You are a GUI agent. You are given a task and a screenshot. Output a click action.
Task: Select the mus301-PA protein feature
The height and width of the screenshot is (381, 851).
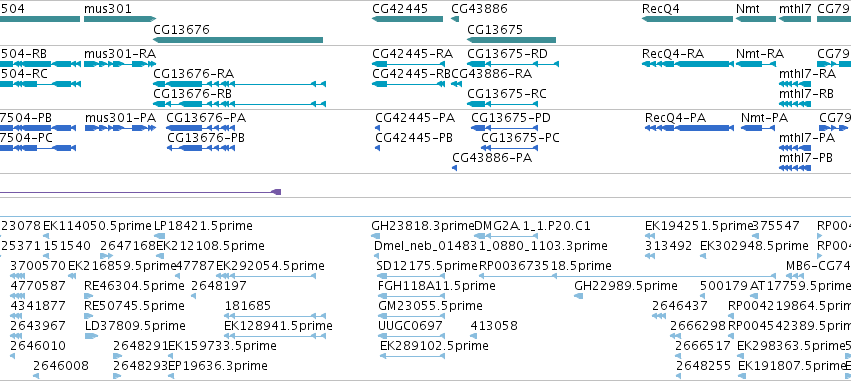(120, 128)
